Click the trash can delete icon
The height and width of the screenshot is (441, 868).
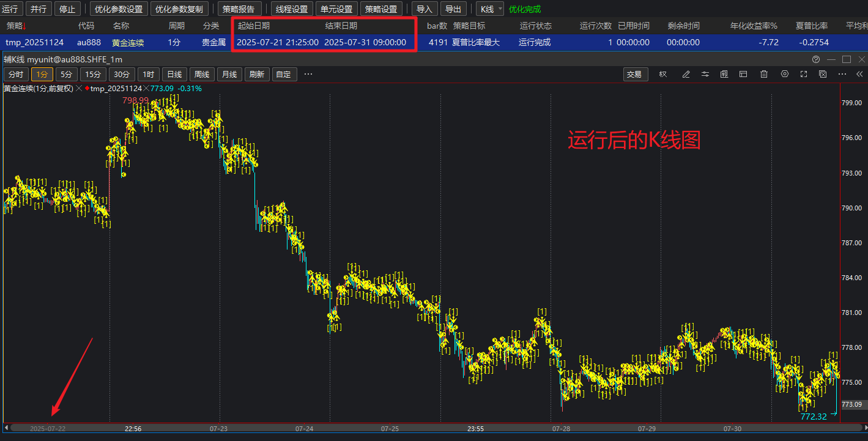coord(764,75)
